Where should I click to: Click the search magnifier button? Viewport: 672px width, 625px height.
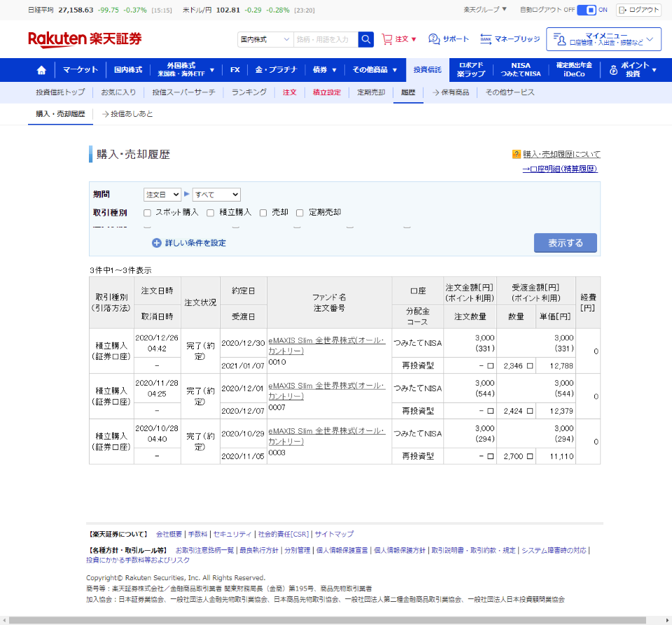pyautogui.click(x=365, y=39)
